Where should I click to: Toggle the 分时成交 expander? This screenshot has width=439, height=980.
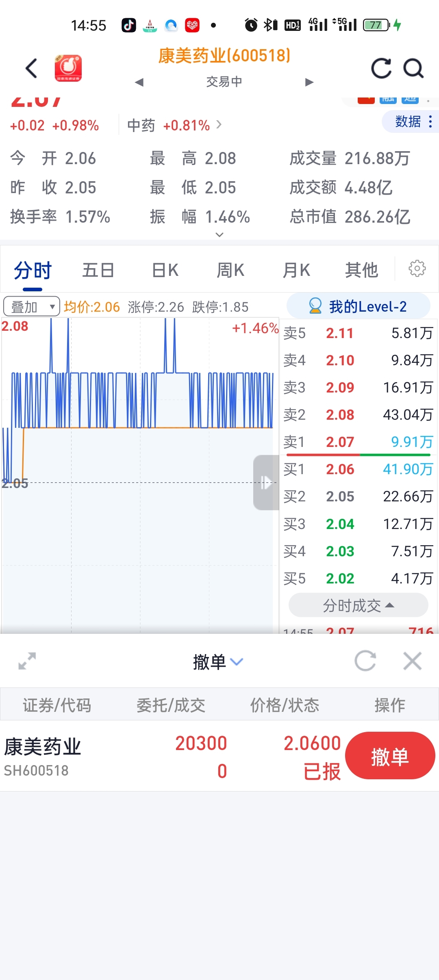pyautogui.click(x=358, y=605)
